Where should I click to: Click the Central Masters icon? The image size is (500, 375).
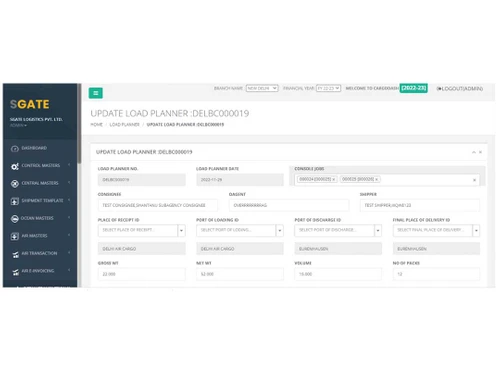click(x=15, y=183)
